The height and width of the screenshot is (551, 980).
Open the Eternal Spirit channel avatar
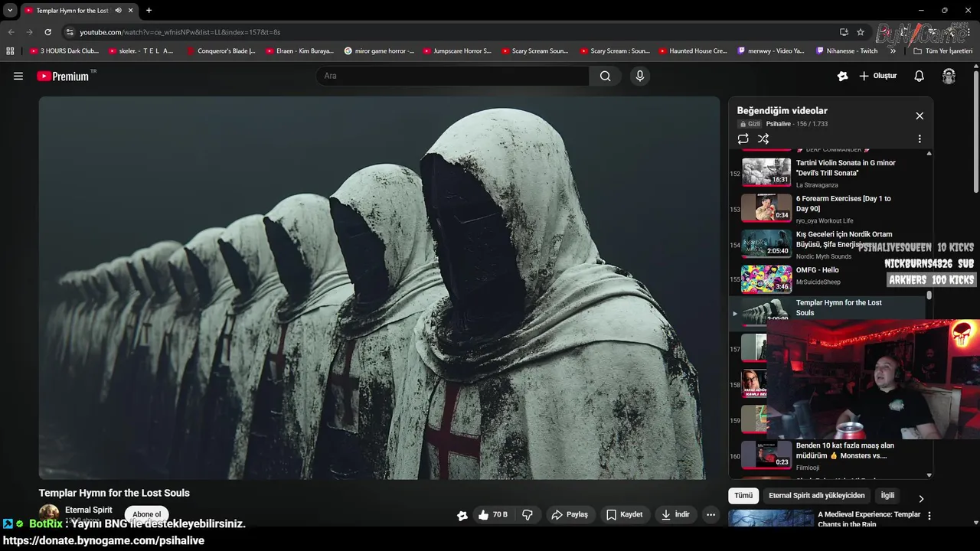(49, 515)
